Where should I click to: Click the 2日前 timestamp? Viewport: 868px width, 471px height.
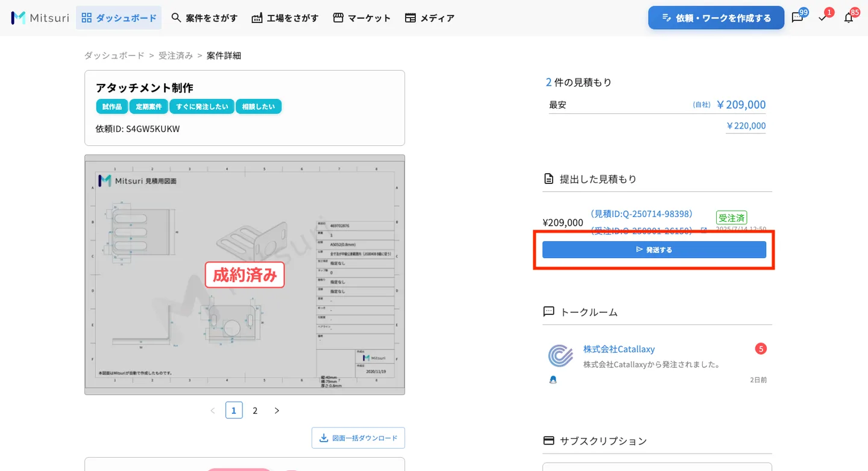click(x=758, y=380)
